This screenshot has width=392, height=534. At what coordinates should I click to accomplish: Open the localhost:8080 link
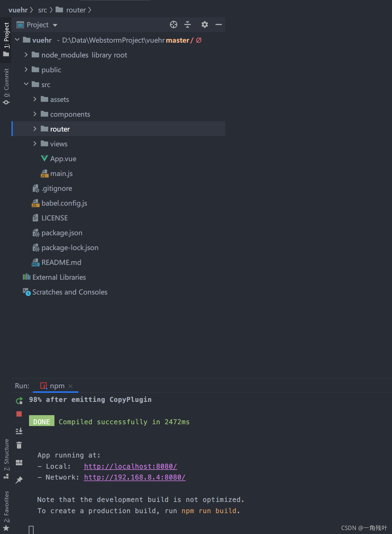pos(130,466)
